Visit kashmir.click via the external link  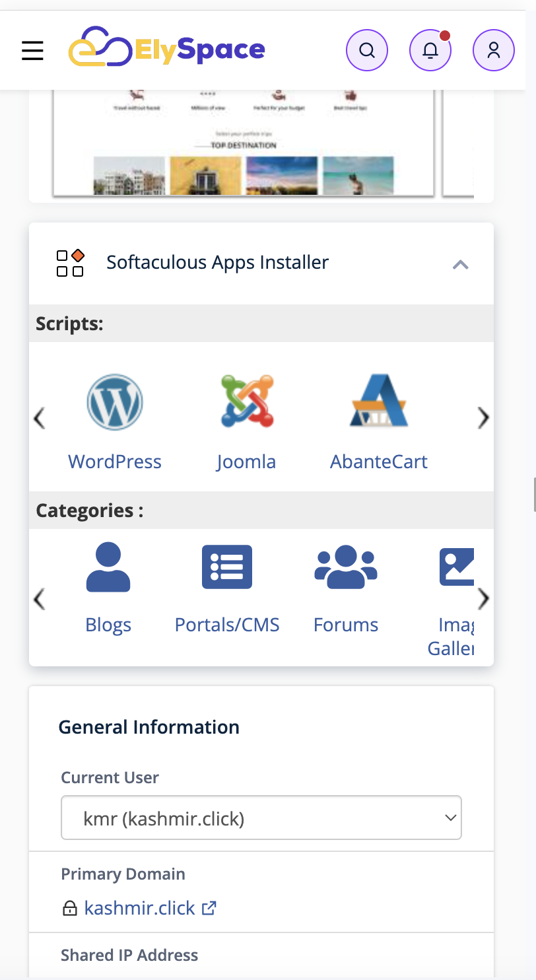pyautogui.click(x=209, y=908)
